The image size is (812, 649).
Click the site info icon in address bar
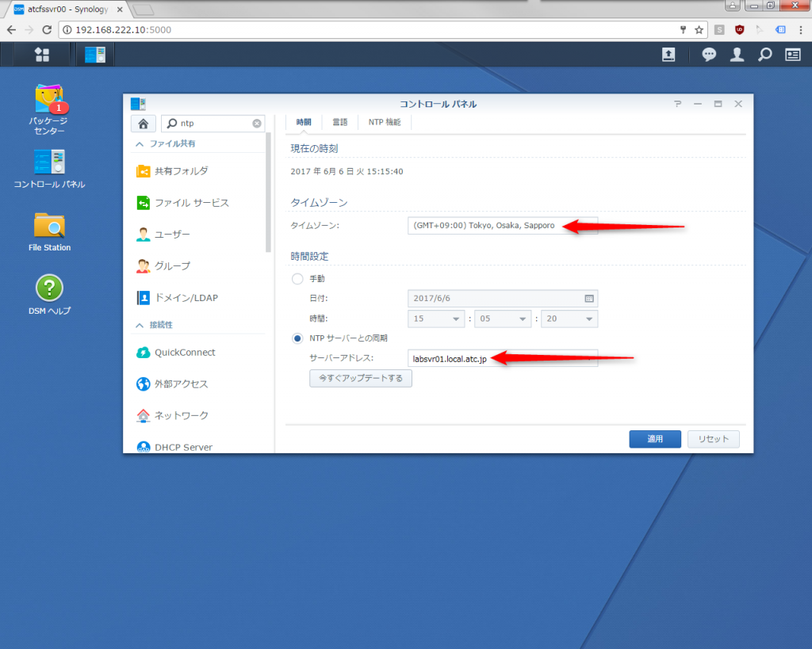point(67,30)
